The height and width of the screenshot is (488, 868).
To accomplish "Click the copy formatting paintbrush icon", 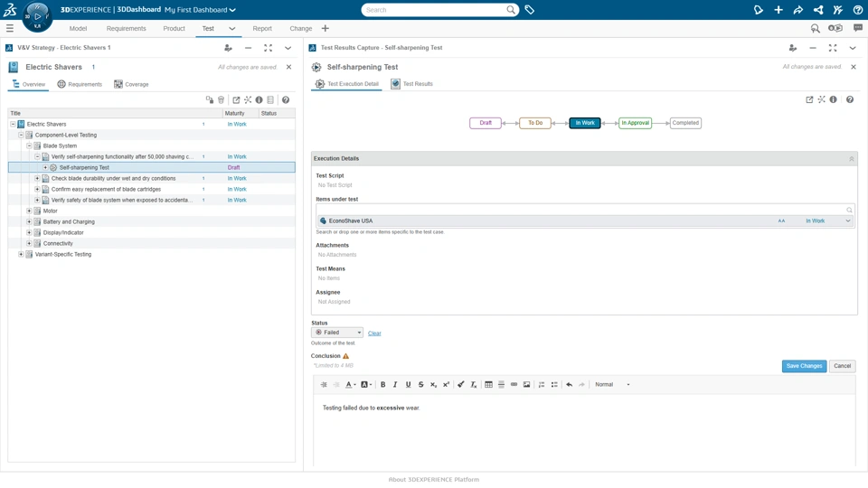I will tap(460, 385).
